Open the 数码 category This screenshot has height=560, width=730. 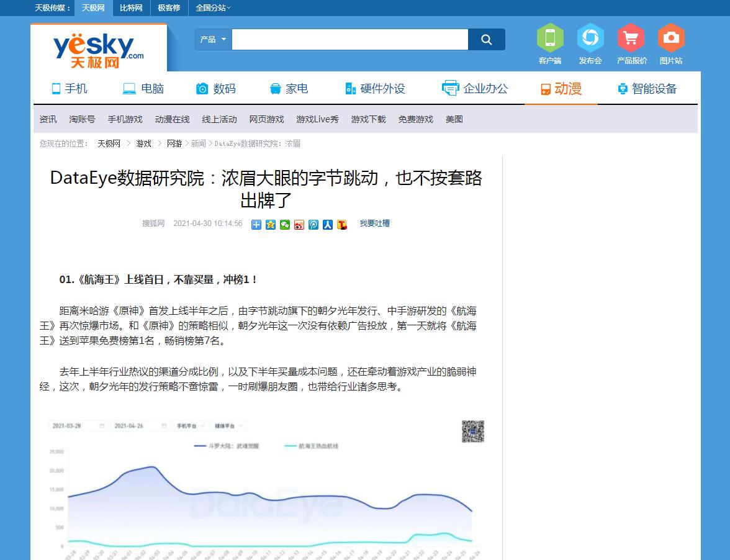[x=216, y=88]
